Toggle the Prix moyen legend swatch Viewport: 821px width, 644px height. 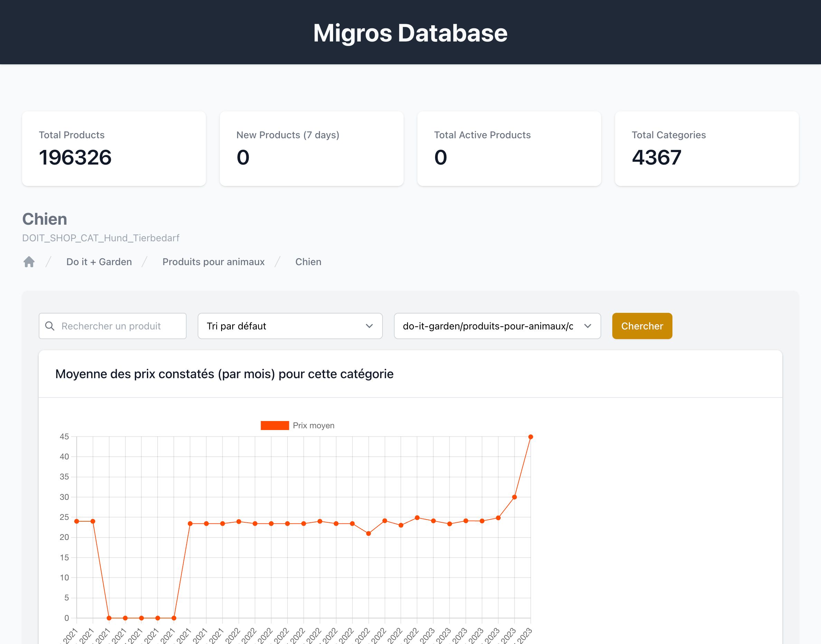pyautogui.click(x=275, y=425)
